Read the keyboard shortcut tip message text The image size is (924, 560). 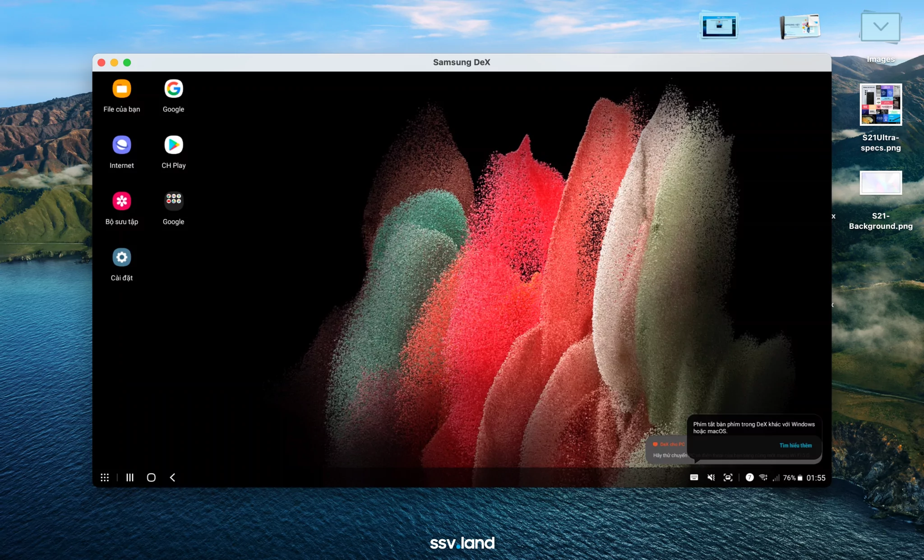click(x=754, y=428)
